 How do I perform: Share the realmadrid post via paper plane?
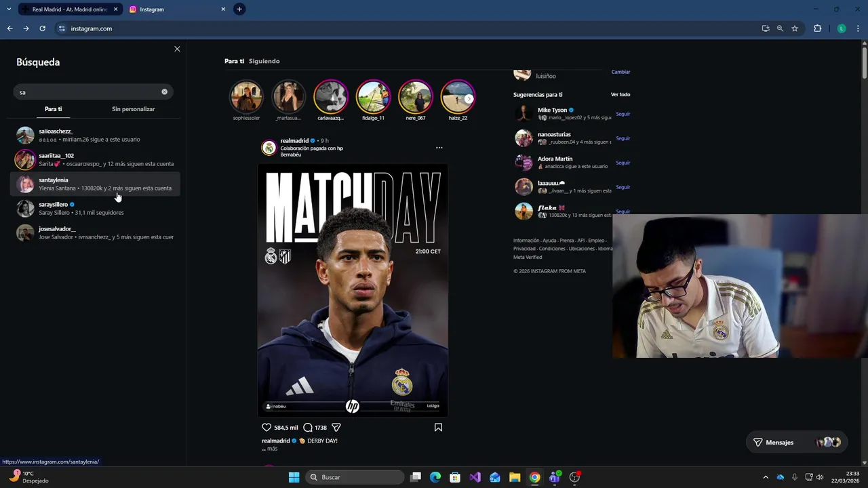(x=336, y=427)
